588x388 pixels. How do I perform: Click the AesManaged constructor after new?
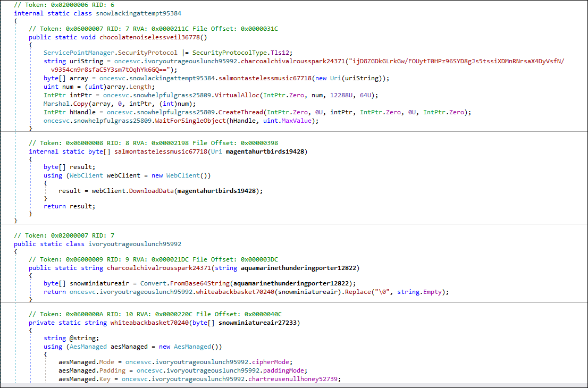(192, 347)
